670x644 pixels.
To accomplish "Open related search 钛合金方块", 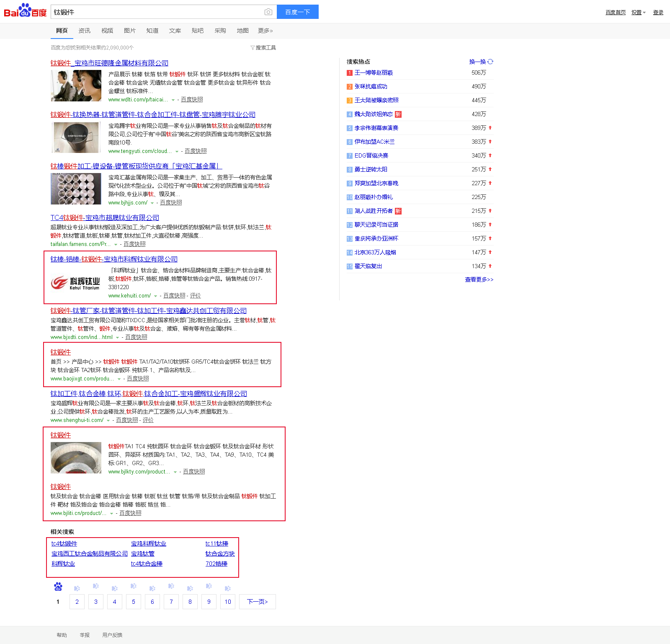I will (x=220, y=553).
